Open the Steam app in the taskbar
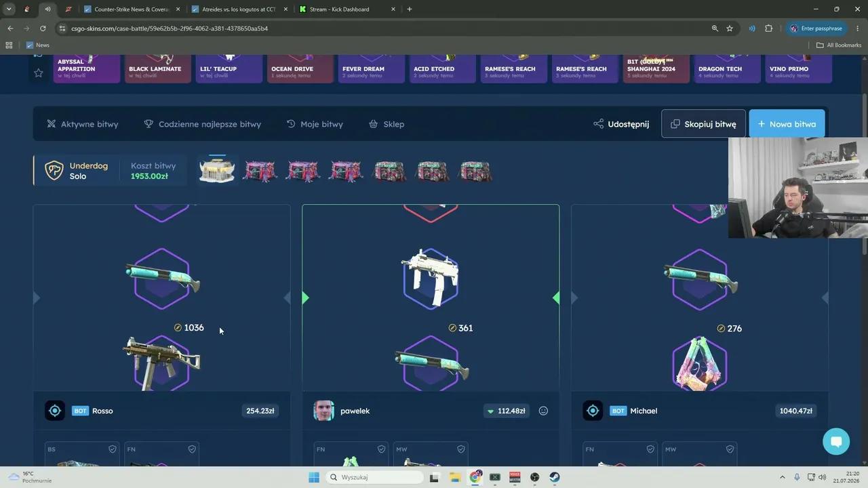 554,477
